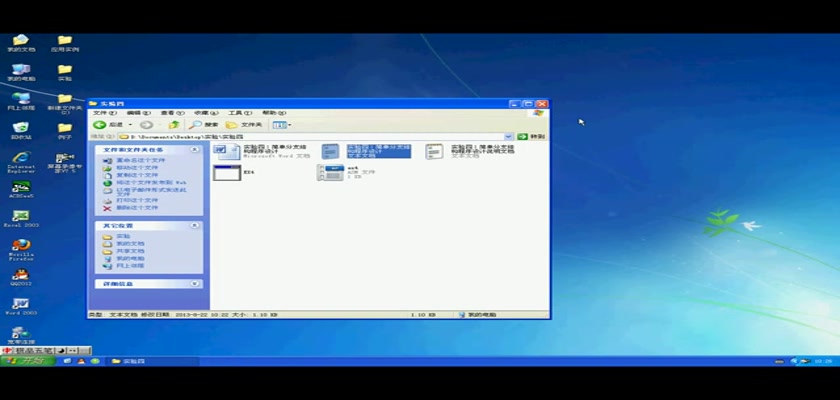Open the 收藏(A) menu

(206, 113)
